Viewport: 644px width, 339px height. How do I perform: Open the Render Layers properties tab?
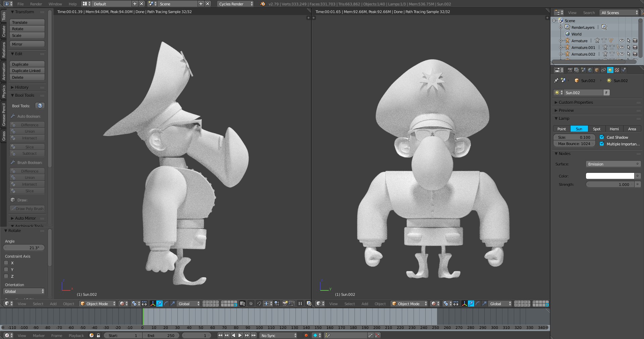(x=577, y=70)
